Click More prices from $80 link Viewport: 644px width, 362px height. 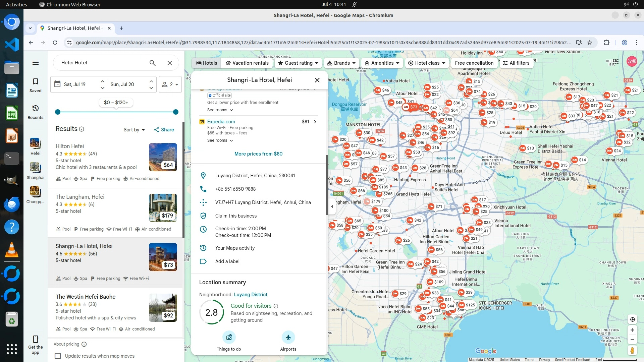[258, 154]
